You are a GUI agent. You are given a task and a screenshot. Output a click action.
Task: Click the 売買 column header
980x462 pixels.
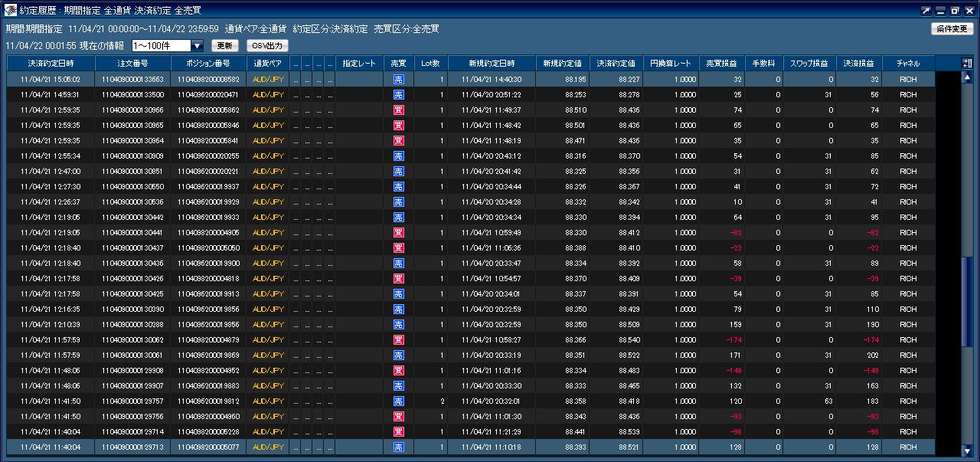pyautogui.click(x=398, y=64)
